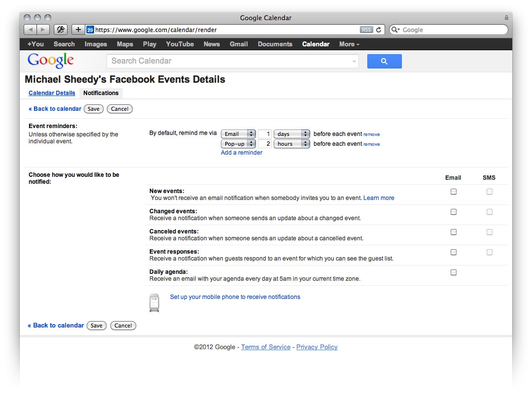Open Gmail in the Google bar
Viewport: 532px width, 394px height.
pyautogui.click(x=239, y=44)
